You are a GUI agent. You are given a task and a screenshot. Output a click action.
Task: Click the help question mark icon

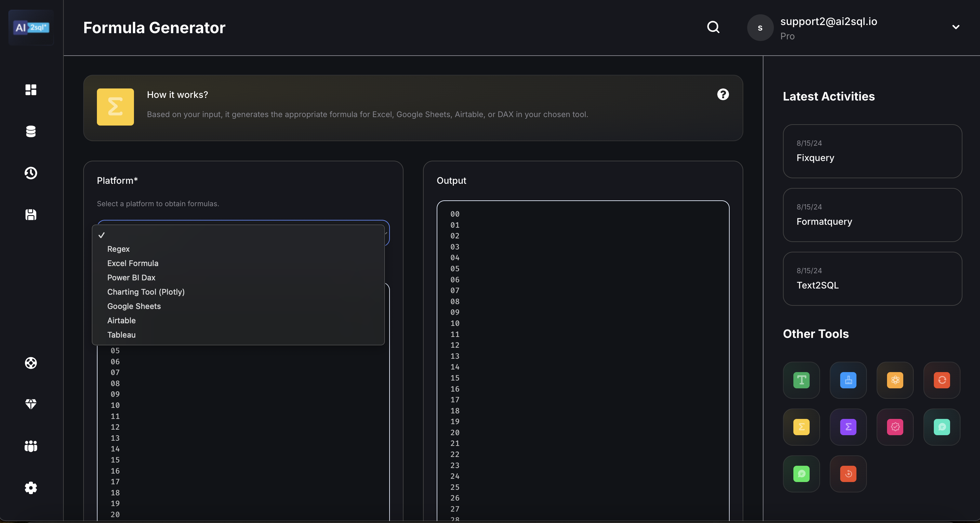click(723, 94)
